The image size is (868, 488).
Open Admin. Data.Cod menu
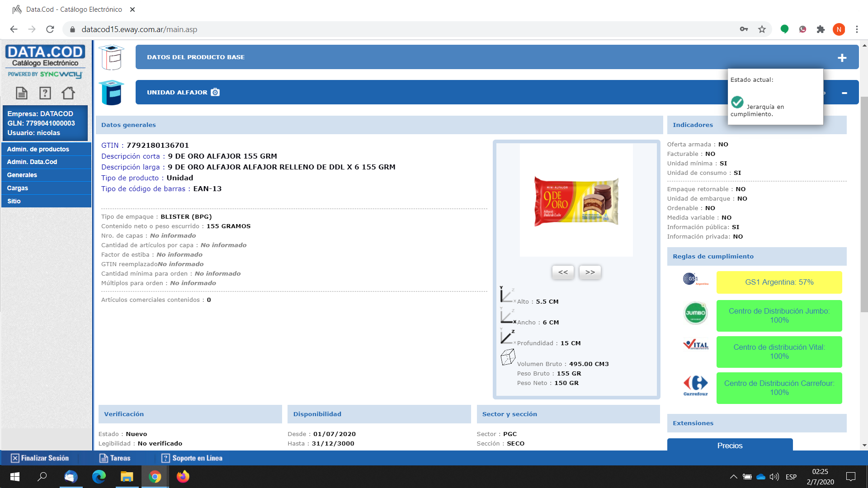click(47, 162)
